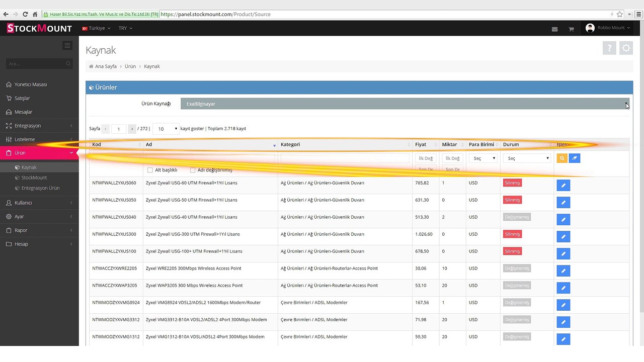Go to the next page of records

(x=132, y=129)
